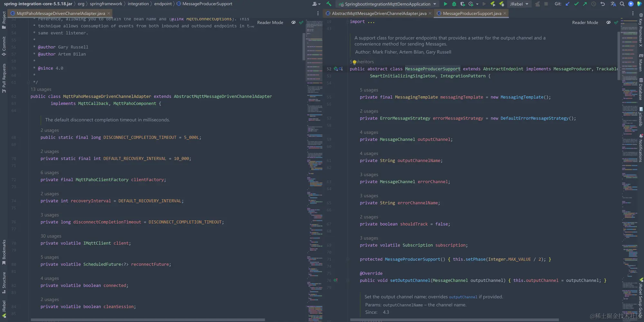
Task: Collapse the setOutputChannel method fold
Action: (348, 280)
